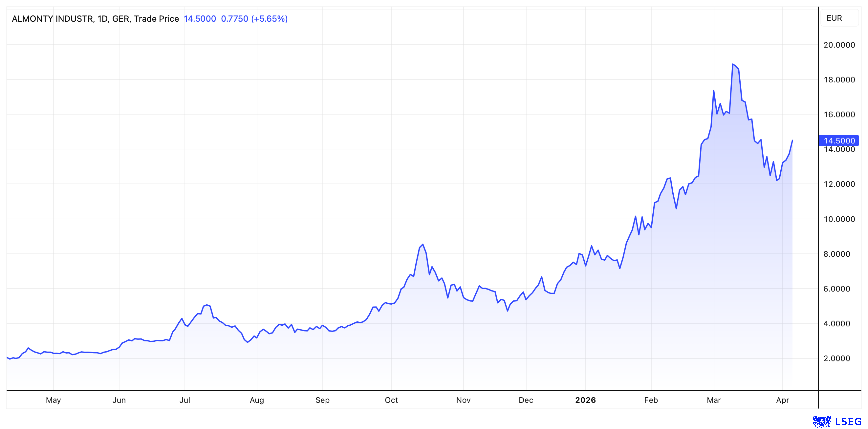
Task: Click the bold 2026 year label
Action: [585, 400]
